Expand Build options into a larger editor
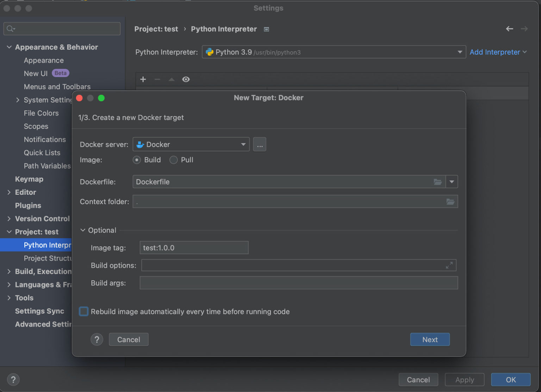This screenshot has width=541, height=392. click(449, 265)
